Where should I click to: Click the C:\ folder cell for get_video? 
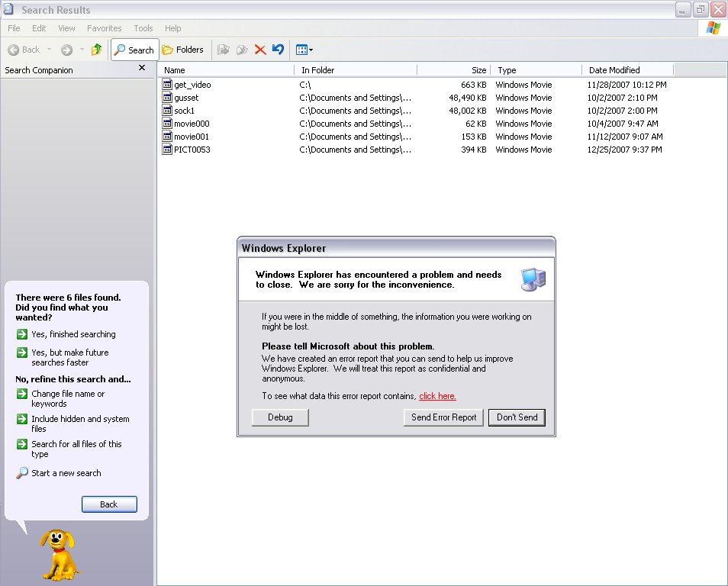point(305,85)
